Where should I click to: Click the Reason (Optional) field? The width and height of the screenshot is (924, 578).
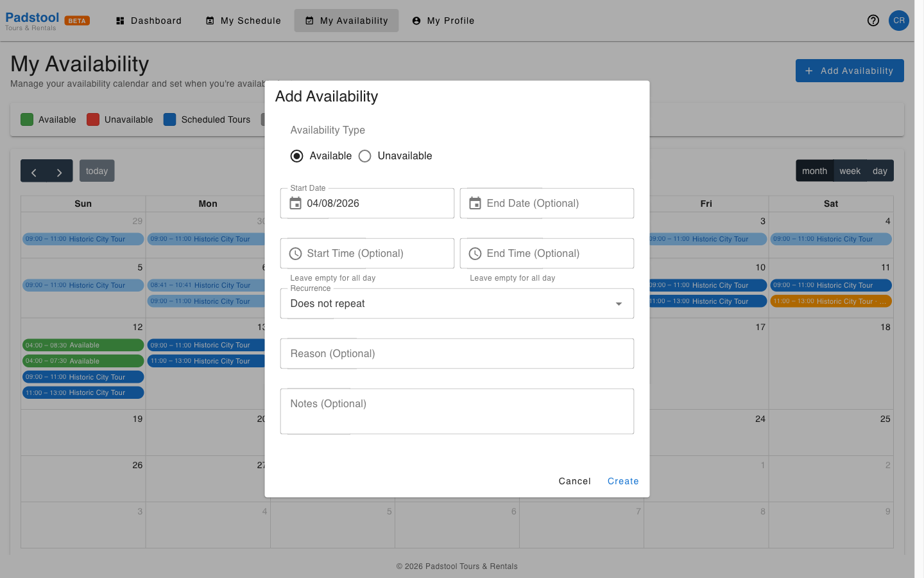[x=457, y=354]
